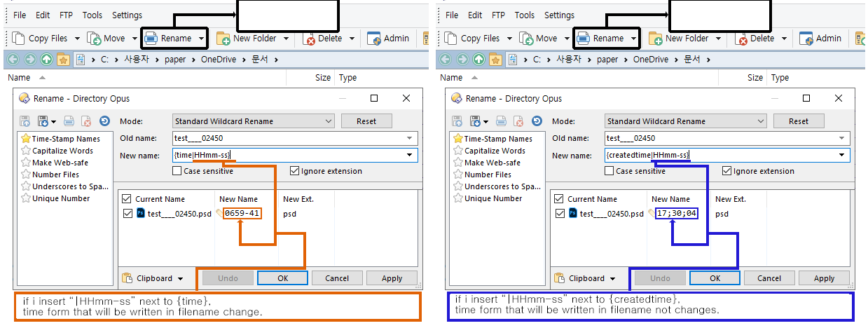Open the Tools menu in left window
Image resolution: width=868 pixels, height=328 pixels.
(x=92, y=15)
